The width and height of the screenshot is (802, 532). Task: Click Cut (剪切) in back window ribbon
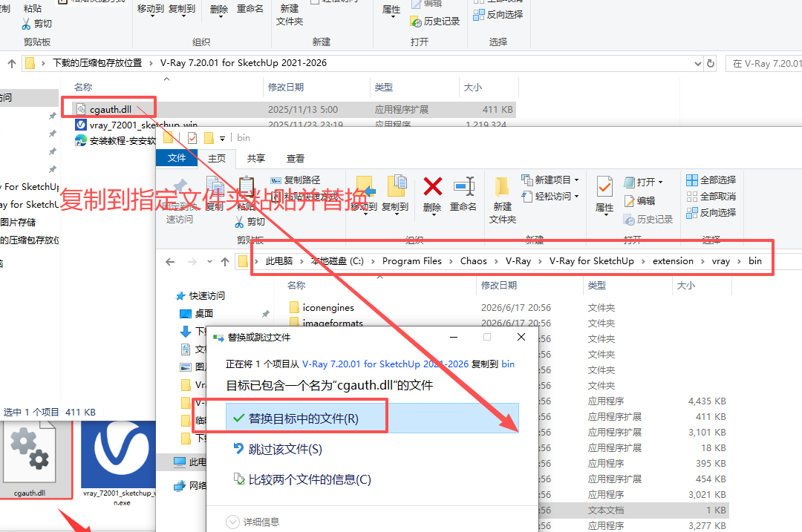(x=37, y=24)
